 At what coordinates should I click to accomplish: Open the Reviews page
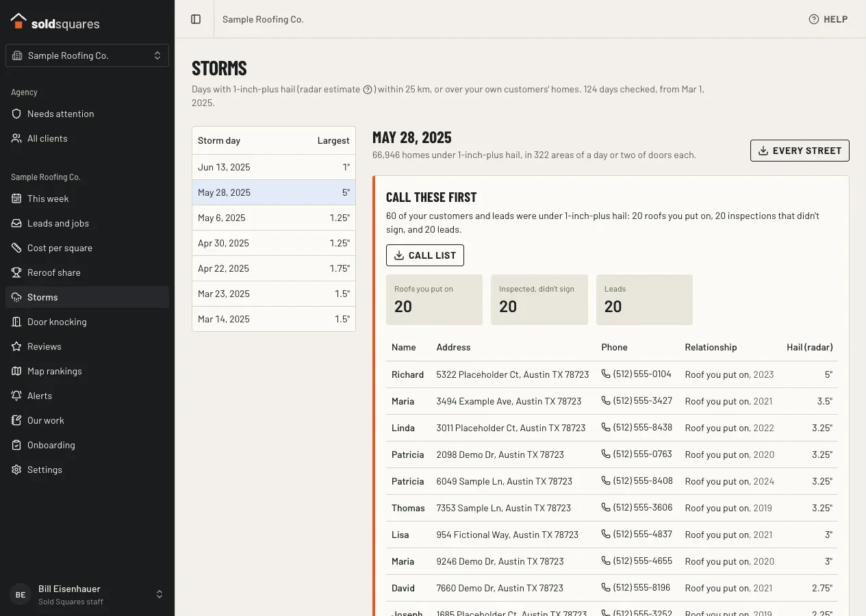[x=87, y=346]
